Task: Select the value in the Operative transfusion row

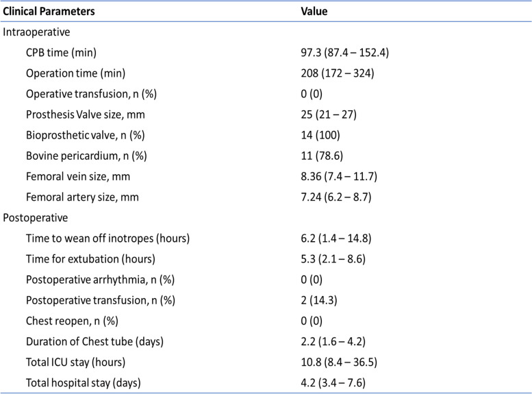Action: (x=312, y=94)
